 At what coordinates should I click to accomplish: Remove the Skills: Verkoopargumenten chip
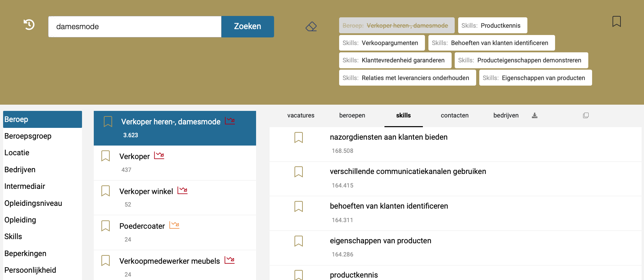pyautogui.click(x=382, y=43)
